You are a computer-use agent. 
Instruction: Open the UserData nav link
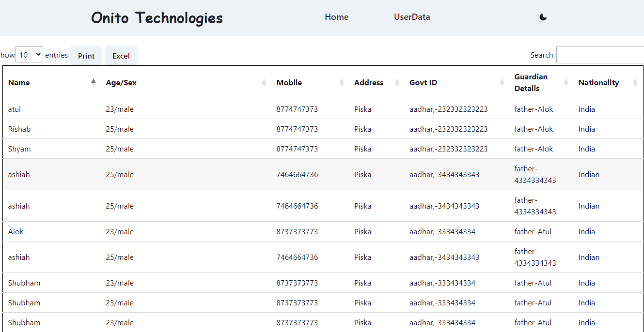[412, 17]
